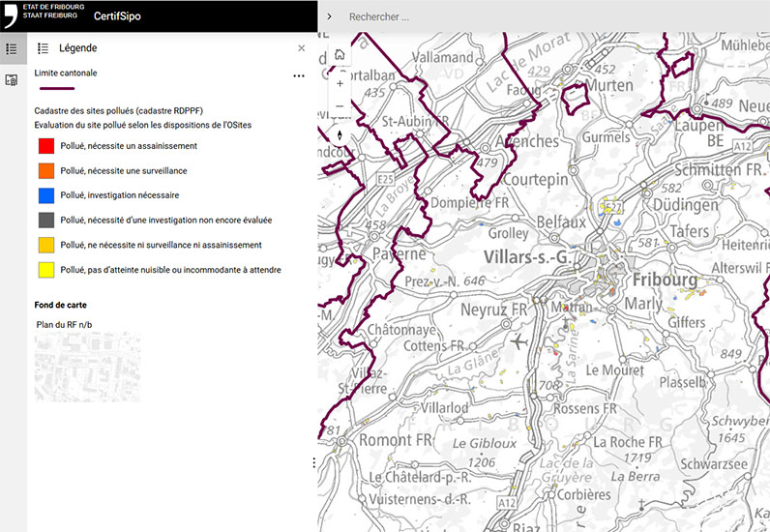Click the orange surveillance legend swatch
The height and width of the screenshot is (532, 770).
pos(45,171)
